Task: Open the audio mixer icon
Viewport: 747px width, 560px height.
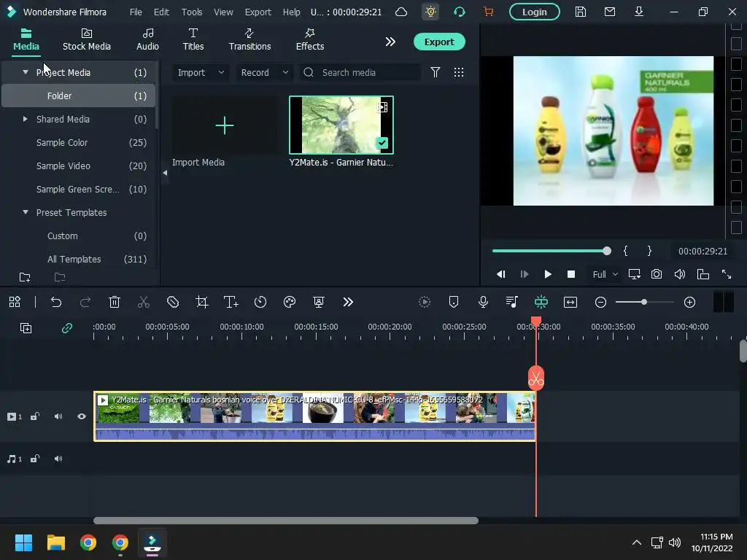Action: (x=511, y=302)
